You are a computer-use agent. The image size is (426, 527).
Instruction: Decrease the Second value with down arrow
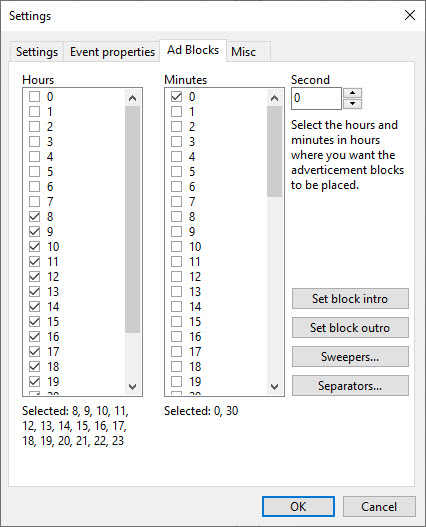click(352, 104)
